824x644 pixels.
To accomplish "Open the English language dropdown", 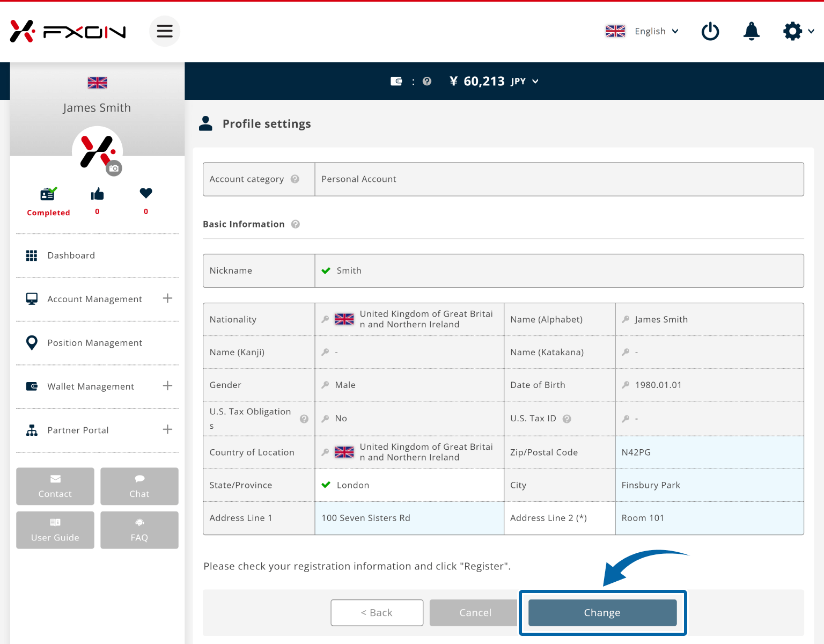I will pyautogui.click(x=642, y=31).
